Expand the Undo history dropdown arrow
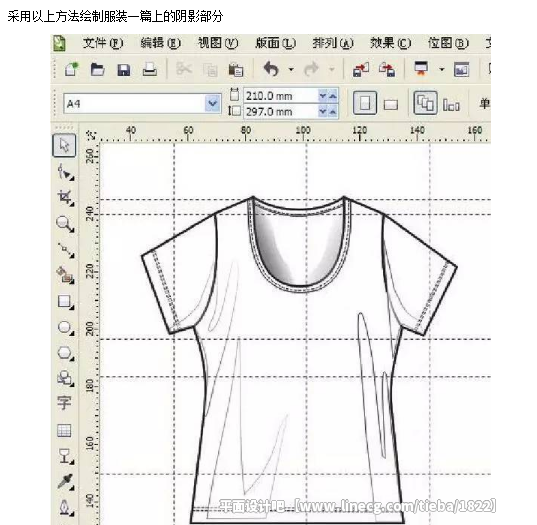Image resolution: width=537 pixels, height=525 pixels. tap(291, 70)
